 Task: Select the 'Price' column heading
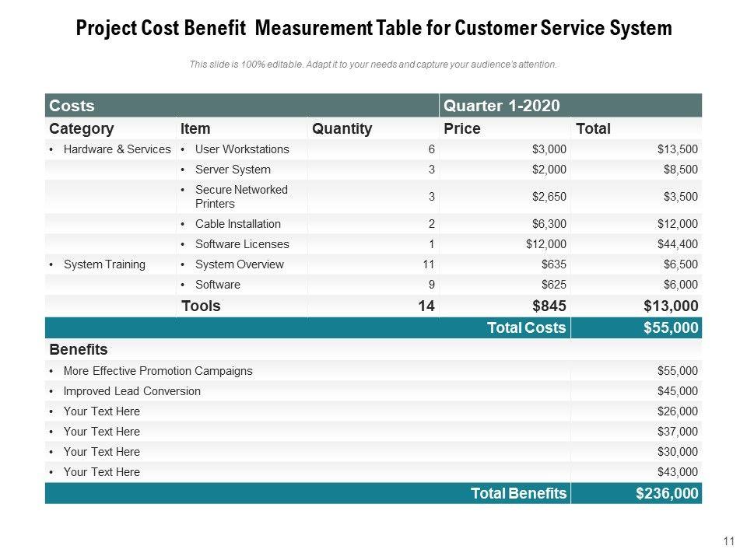pos(462,128)
